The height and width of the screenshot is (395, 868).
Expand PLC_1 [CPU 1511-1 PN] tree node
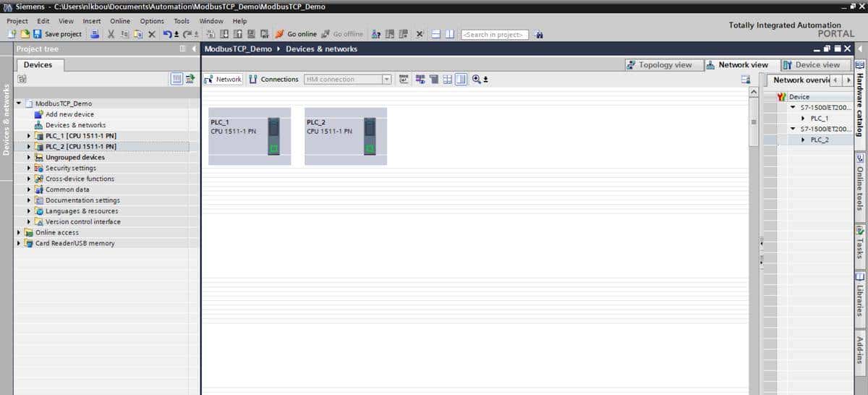(x=29, y=135)
